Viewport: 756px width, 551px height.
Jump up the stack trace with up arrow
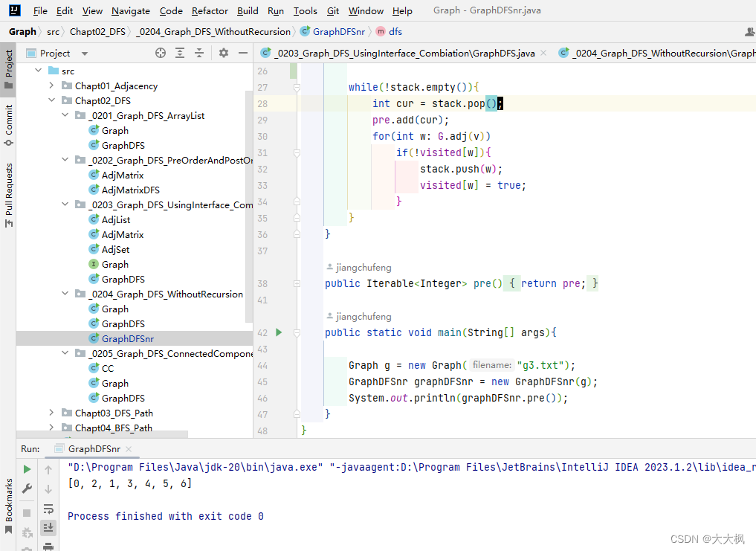point(48,469)
